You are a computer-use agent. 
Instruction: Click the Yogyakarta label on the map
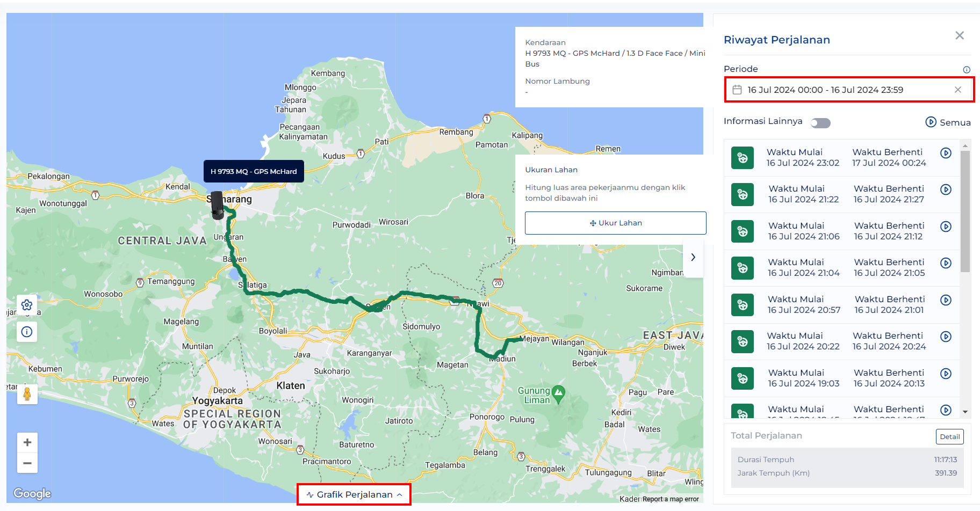(x=218, y=401)
